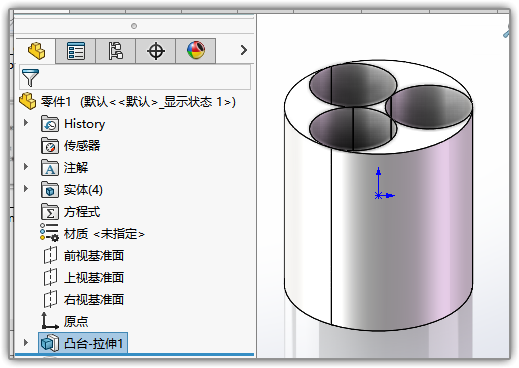Select the upper-left circular hole in cylinder

[x=353, y=85]
